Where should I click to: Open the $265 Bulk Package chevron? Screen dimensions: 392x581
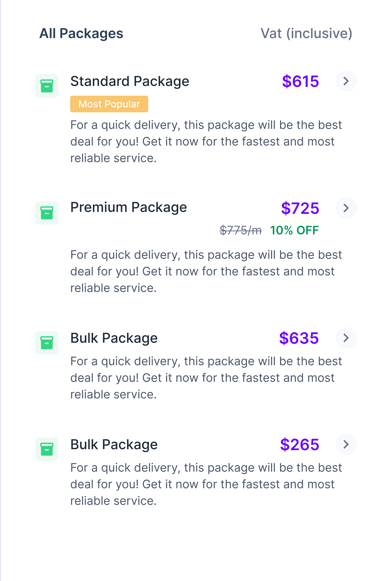pyautogui.click(x=346, y=444)
